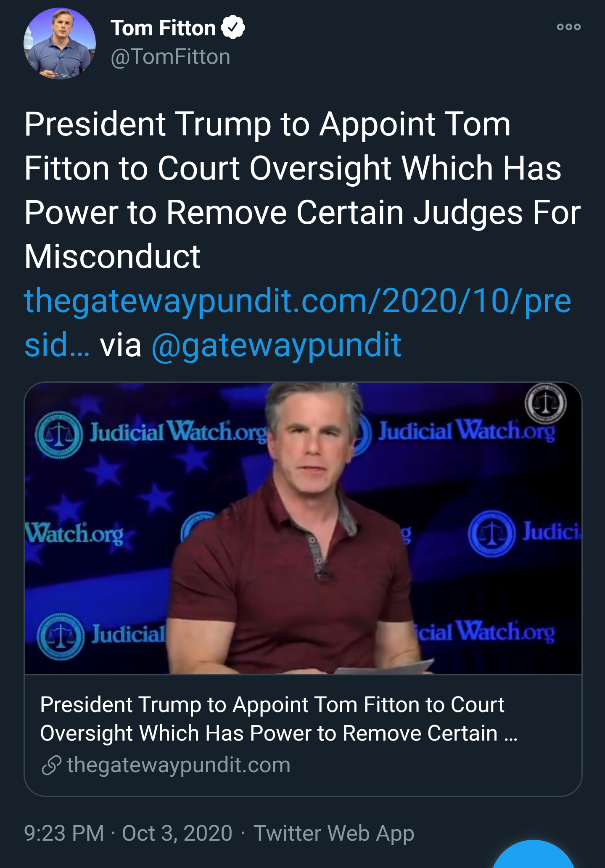Click the chain link icon in card
Image resolution: width=605 pixels, height=868 pixels.
tap(52, 765)
